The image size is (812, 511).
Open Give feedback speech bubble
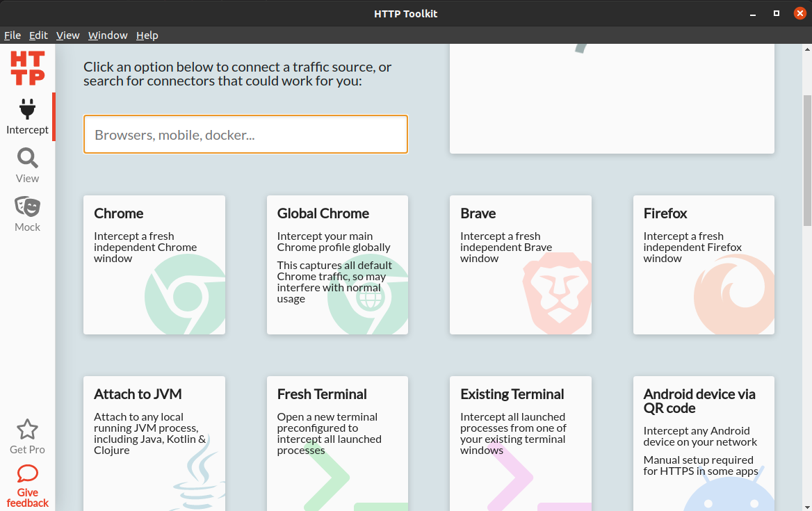pyautogui.click(x=27, y=473)
